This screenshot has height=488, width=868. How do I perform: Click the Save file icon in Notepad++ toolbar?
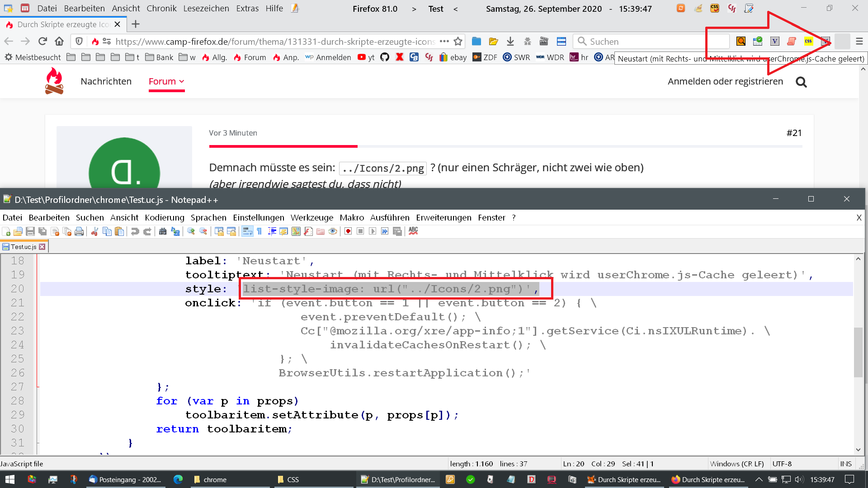pos(30,231)
